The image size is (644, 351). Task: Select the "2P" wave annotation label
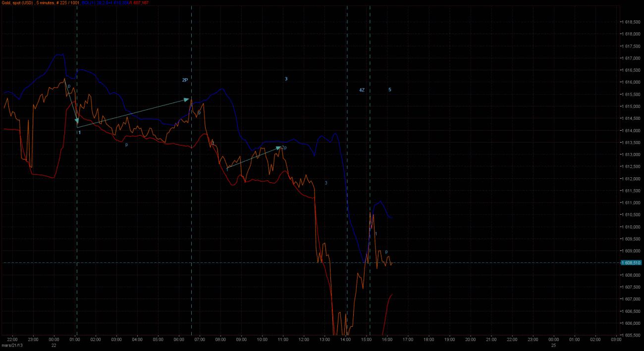pos(185,80)
